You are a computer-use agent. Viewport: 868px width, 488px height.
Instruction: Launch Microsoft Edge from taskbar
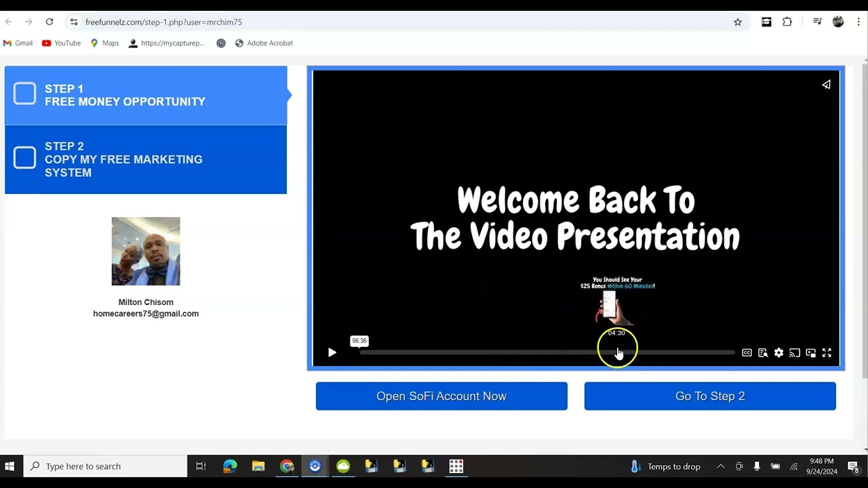click(x=230, y=466)
